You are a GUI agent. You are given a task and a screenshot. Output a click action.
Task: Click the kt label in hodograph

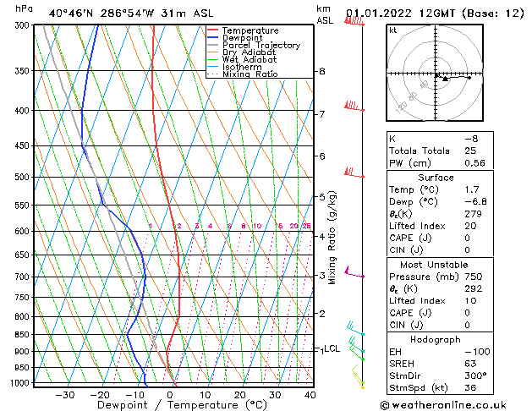tap(393, 30)
